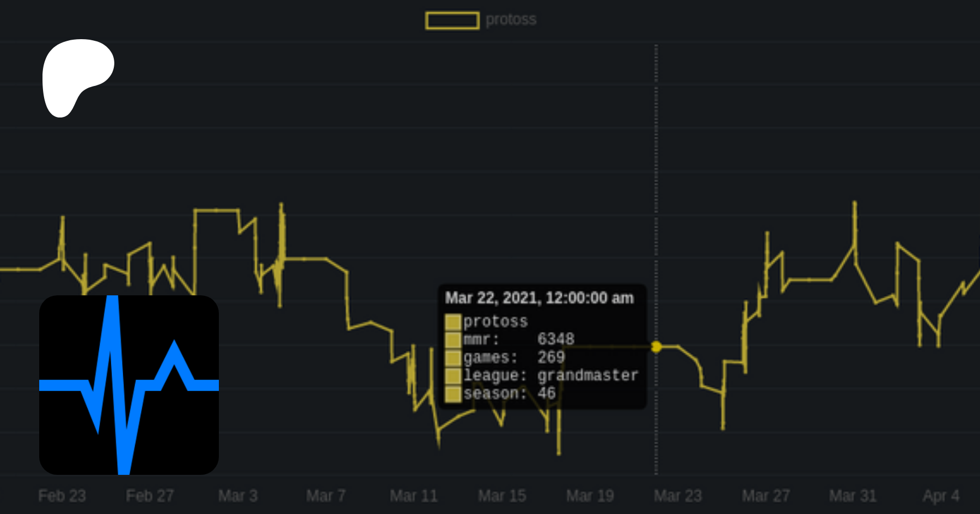Screen dimensions: 980x514
Task: Click the Mar 11 date tick label
Action: (414, 496)
